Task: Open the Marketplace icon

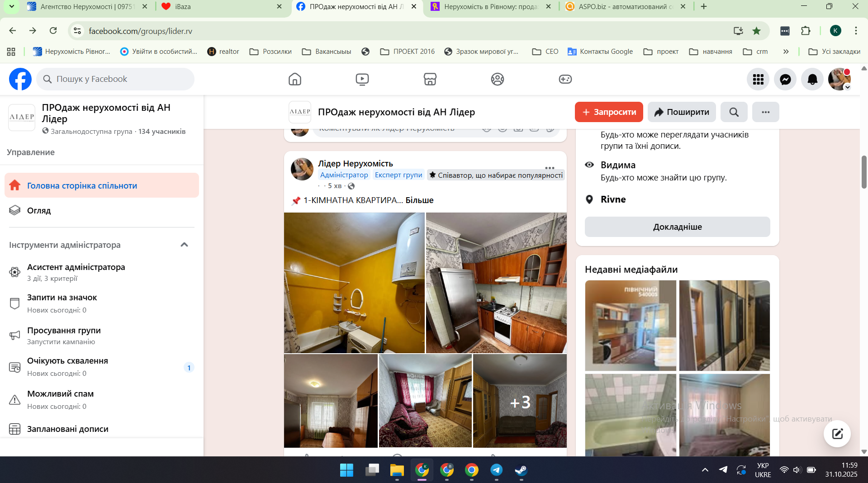Action: pos(430,79)
